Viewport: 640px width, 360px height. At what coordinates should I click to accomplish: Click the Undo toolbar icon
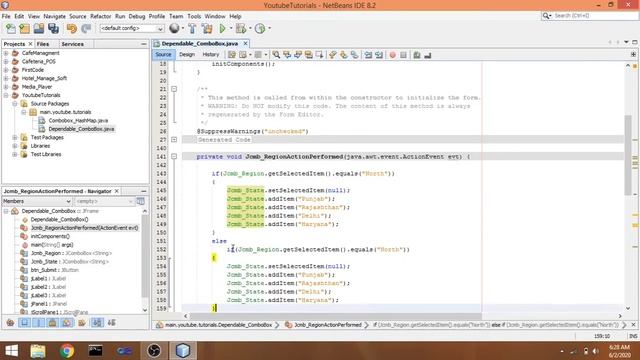(72, 28)
